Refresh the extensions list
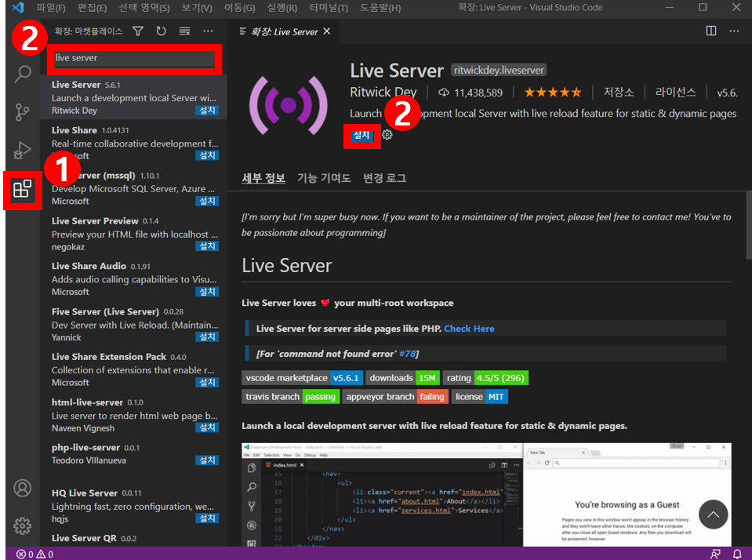This screenshot has width=752, height=560. 162,31
